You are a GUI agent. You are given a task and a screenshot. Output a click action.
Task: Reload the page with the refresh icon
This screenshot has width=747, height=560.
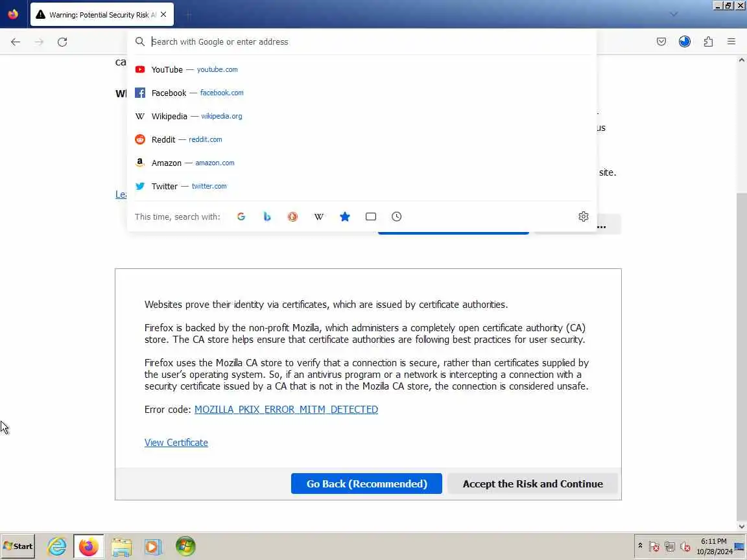click(x=62, y=42)
